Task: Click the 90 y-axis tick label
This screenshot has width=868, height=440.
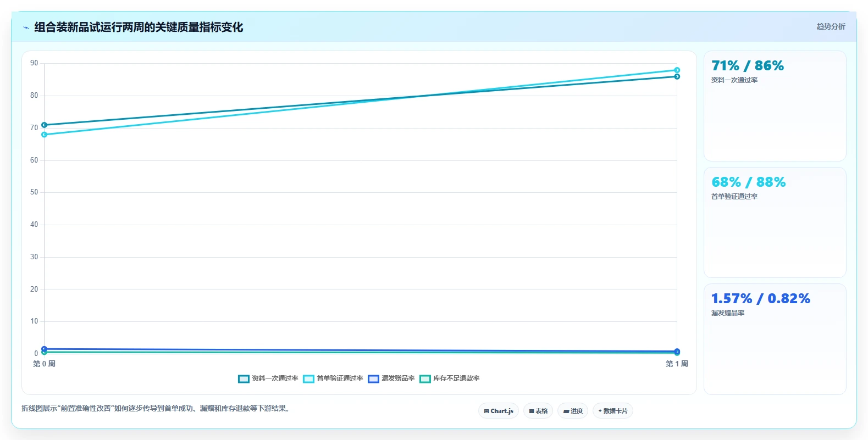Action: [34, 63]
